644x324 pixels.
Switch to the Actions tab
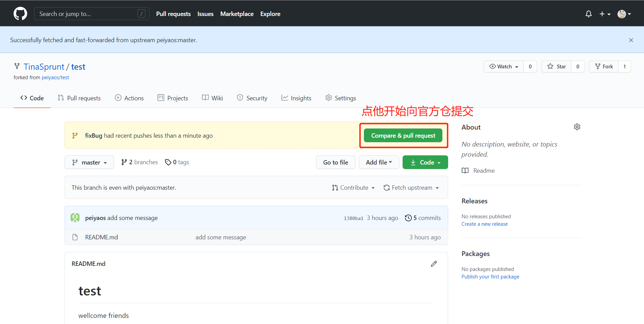tap(129, 98)
